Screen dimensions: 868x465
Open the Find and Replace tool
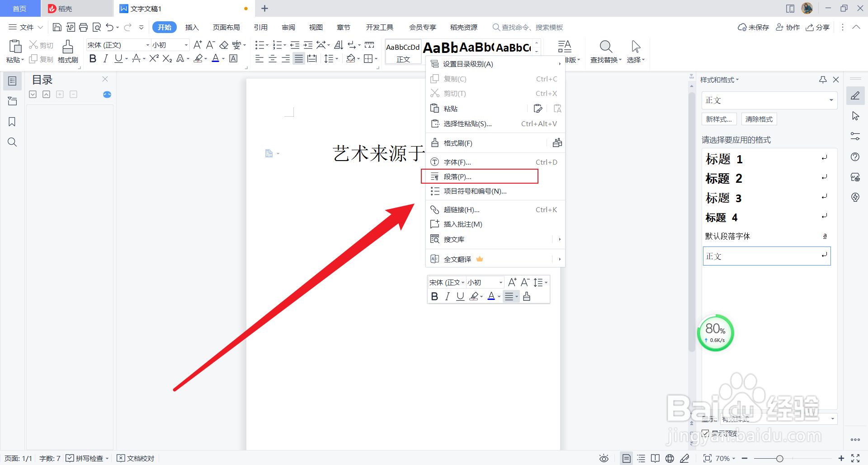[x=606, y=51]
